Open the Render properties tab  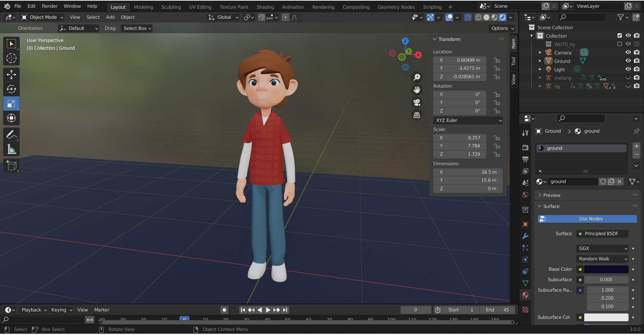point(525,147)
